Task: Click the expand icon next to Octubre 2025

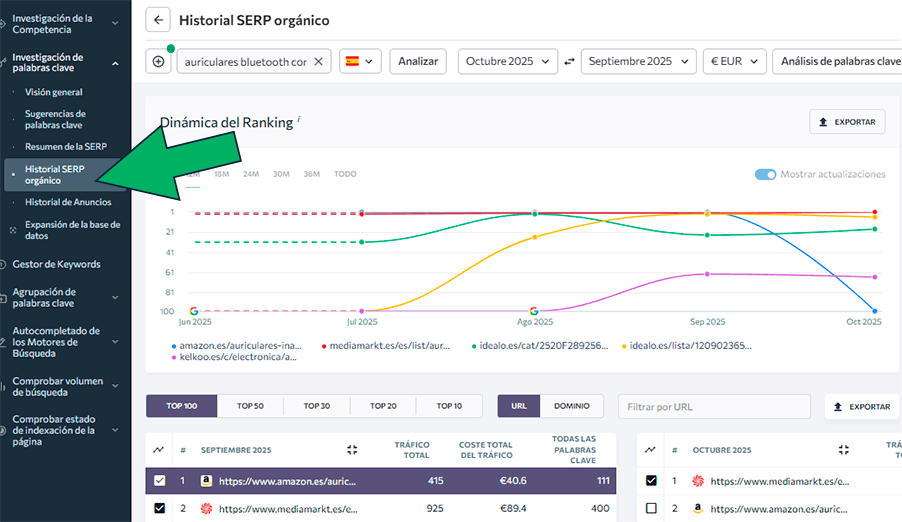Action: [843, 450]
